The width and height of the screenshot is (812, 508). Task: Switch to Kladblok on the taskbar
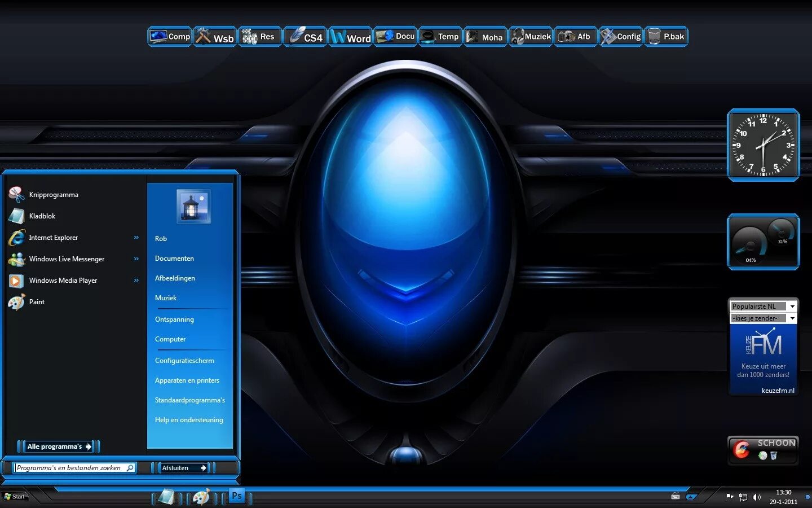click(x=166, y=497)
